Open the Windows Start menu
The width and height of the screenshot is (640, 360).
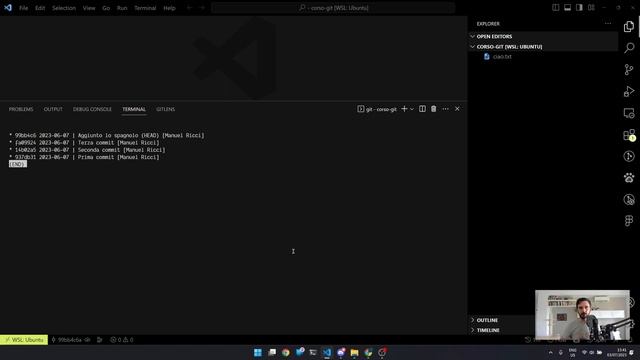[x=258, y=352]
